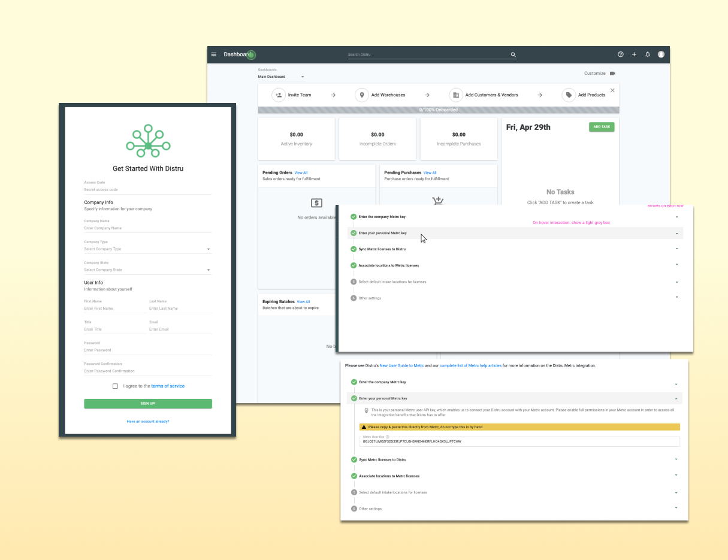Expand 'Associate locations to Metrc licenses' in hover-note panel
This screenshot has width=728, height=560.
point(676,265)
